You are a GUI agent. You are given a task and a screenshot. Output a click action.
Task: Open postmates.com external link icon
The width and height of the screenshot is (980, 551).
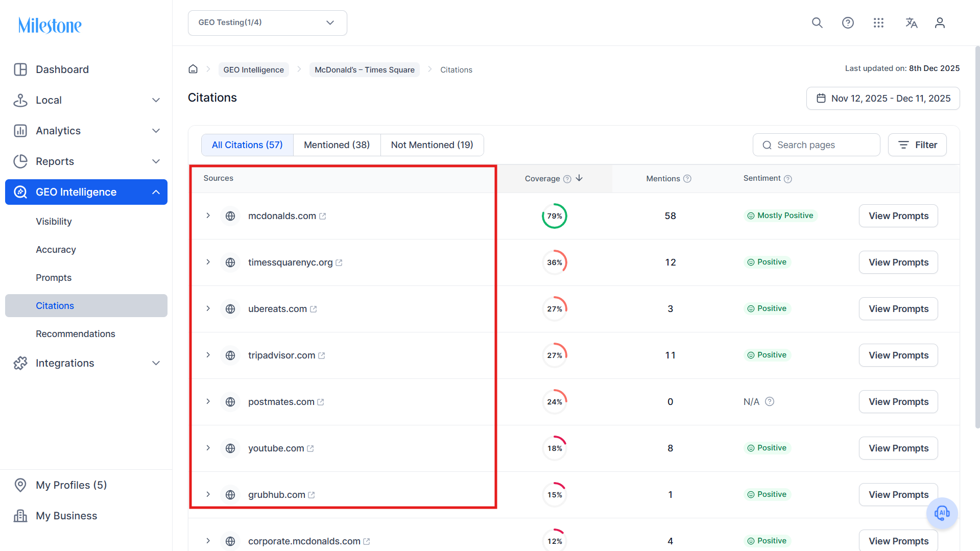(321, 402)
